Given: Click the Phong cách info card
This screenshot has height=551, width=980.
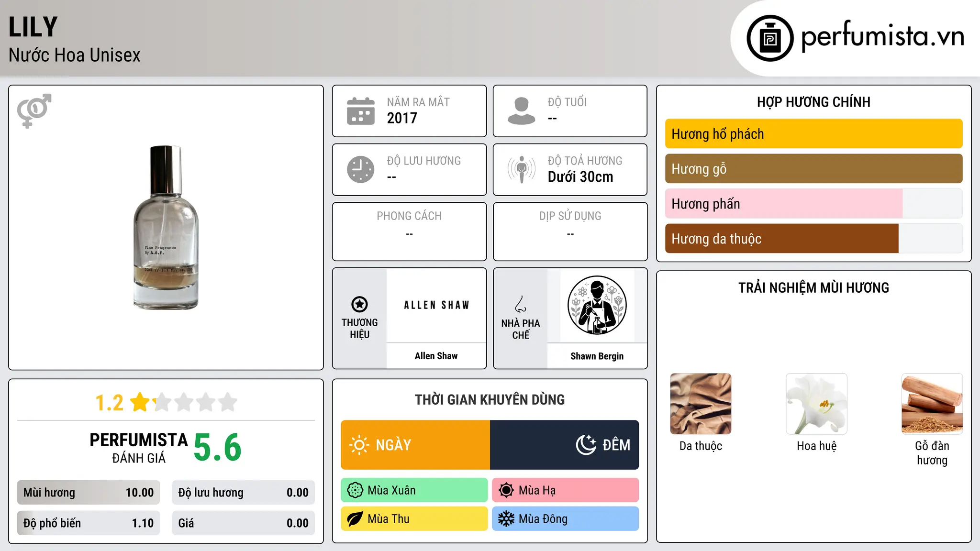Looking at the screenshot, I should [410, 231].
